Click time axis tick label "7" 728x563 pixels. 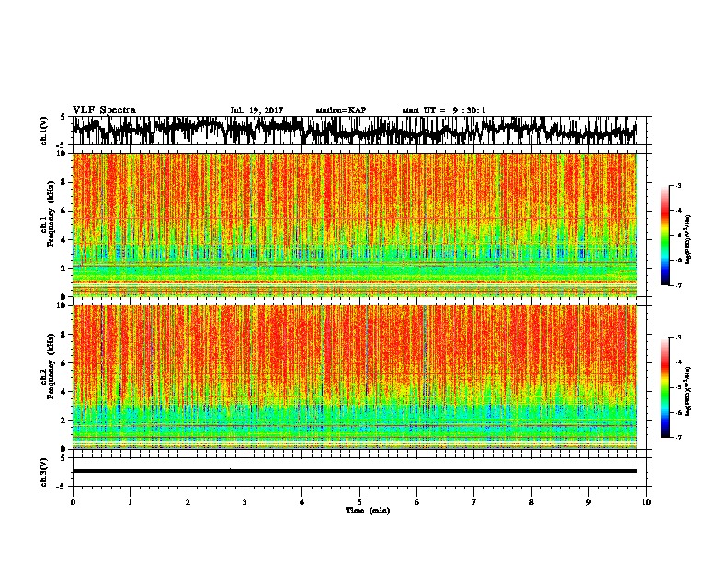coord(474,502)
